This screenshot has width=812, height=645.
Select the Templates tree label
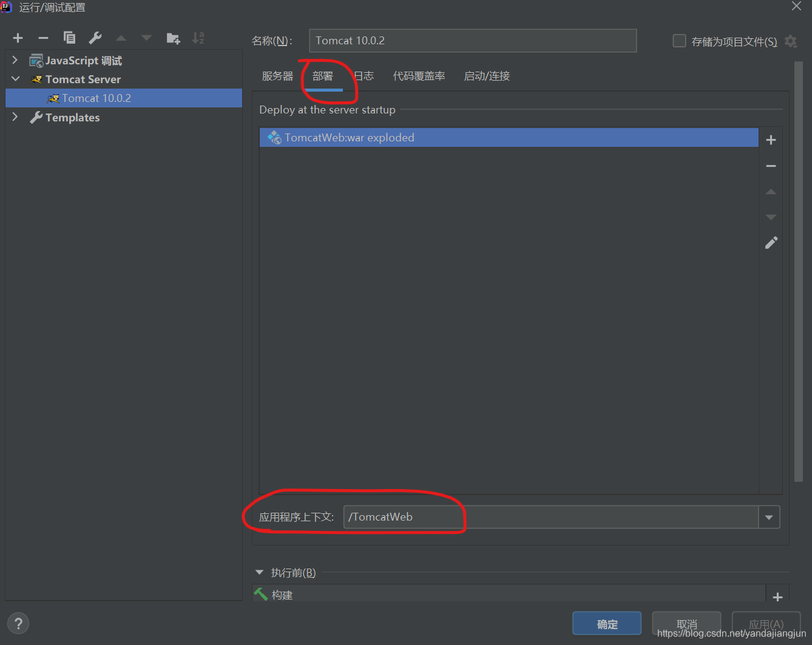point(72,118)
